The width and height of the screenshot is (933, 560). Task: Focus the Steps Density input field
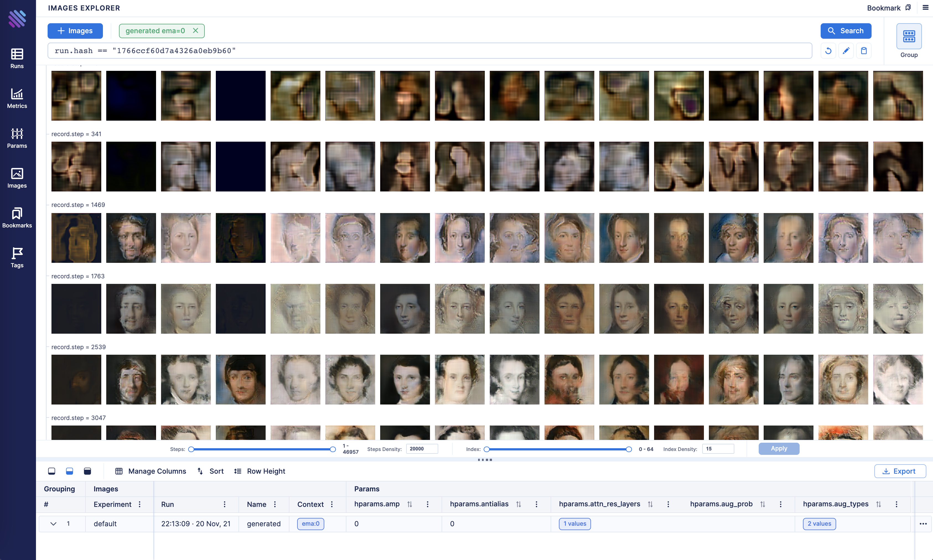[x=422, y=449]
